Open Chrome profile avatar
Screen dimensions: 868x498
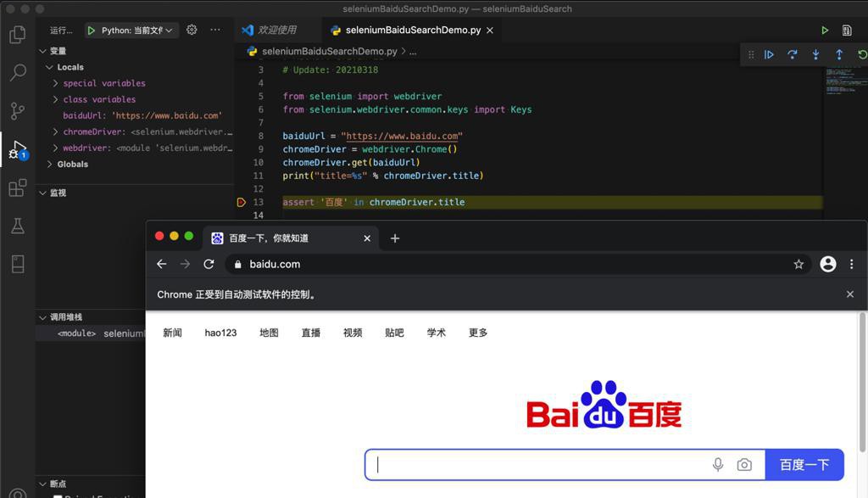(x=828, y=264)
